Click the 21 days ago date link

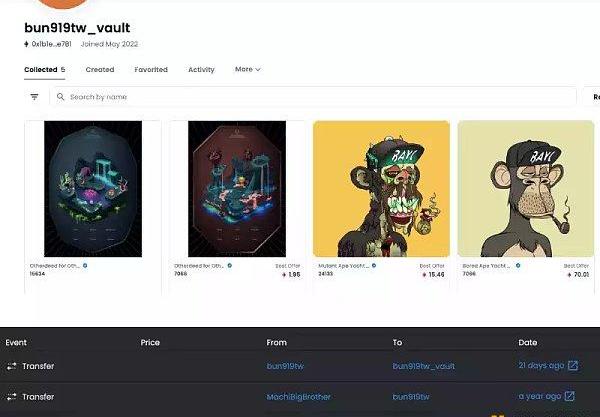(x=541, y=365)
